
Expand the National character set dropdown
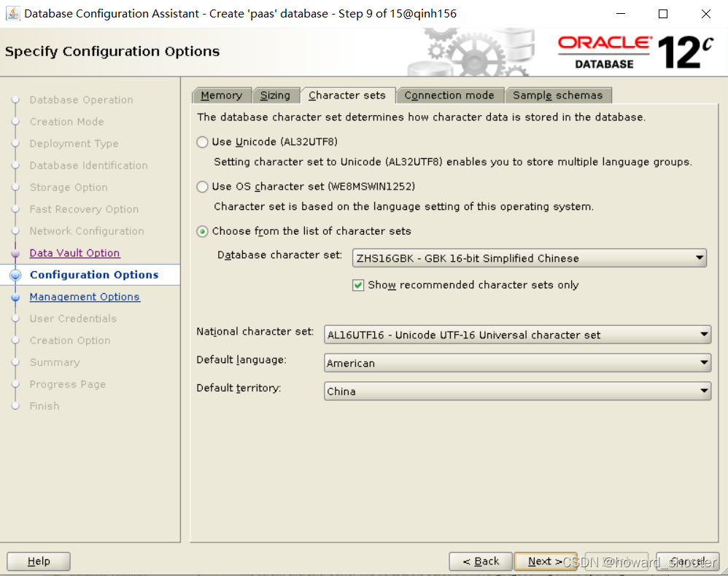(x=703, y=335)
